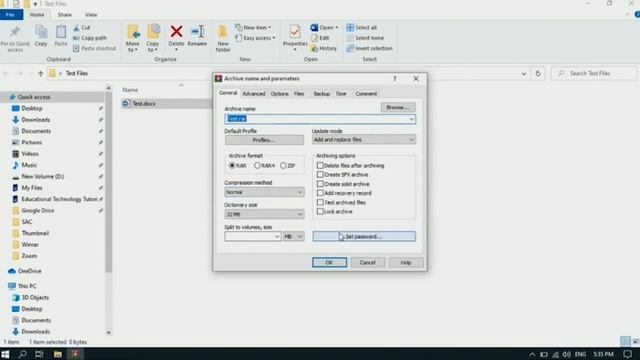Viewport: 640px width, 360px height.
Task: Click Invert selection in ribbon
Action: [369, 48]
